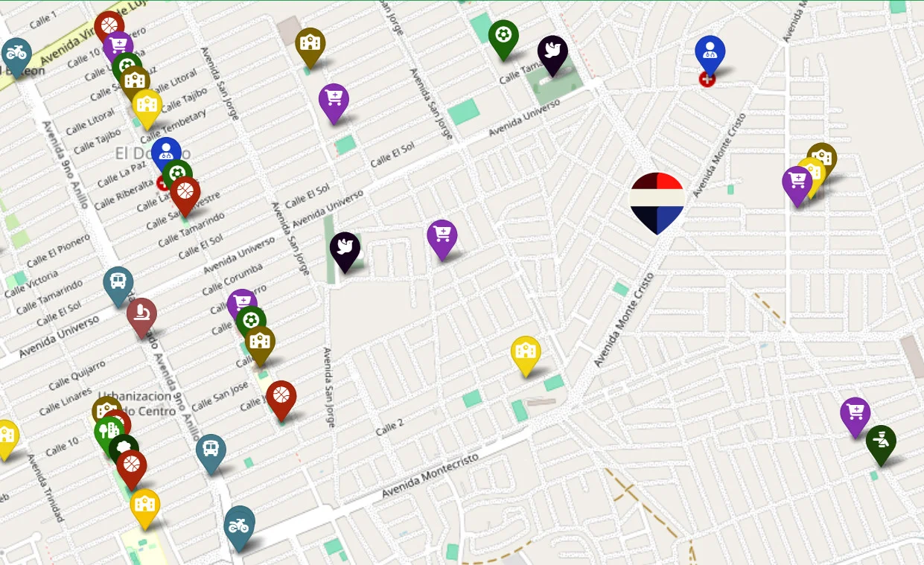Viewport: 924px width, 565px height.
Task: Select the black dove pin near Calle Tamarindo park
Action: point(552,54)
